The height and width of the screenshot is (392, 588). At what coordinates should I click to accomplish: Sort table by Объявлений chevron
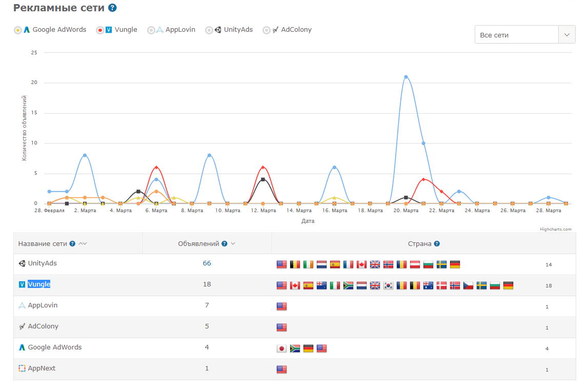(x=233, y=244)
